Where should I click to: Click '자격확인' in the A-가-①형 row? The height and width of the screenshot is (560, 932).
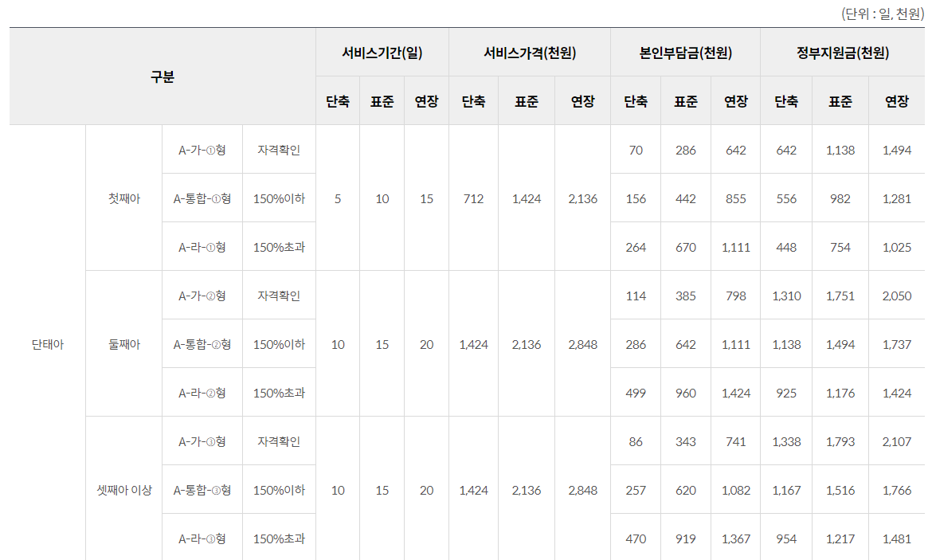tap(279, 150)
